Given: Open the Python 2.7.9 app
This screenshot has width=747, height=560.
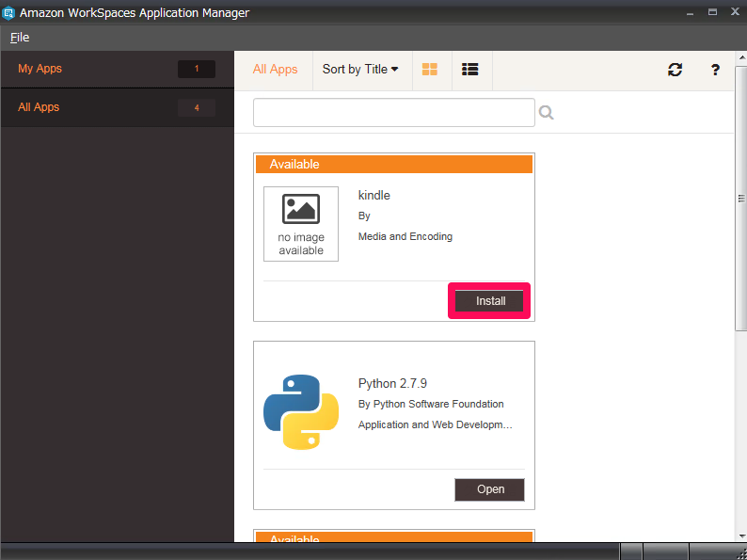Looking at the screenshot, I should click(490, 489).
